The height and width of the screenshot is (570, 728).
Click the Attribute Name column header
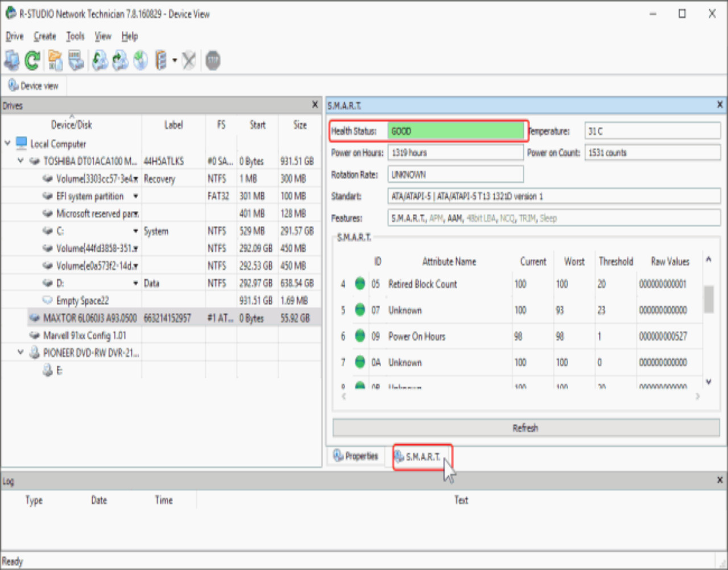pyautogui.click(x=449, y=261)
